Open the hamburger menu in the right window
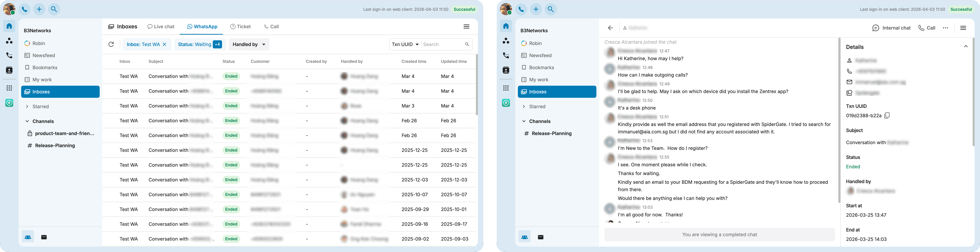 pos(963,28)
